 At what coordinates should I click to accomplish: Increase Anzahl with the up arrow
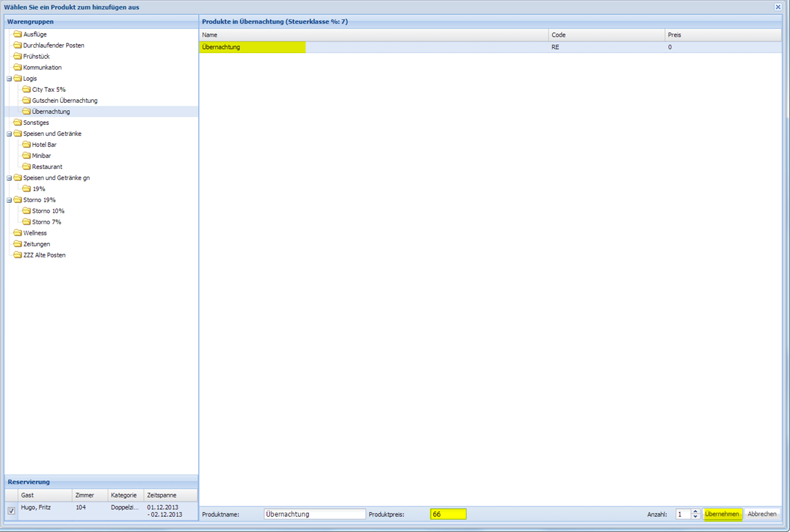tap(695, 511)
